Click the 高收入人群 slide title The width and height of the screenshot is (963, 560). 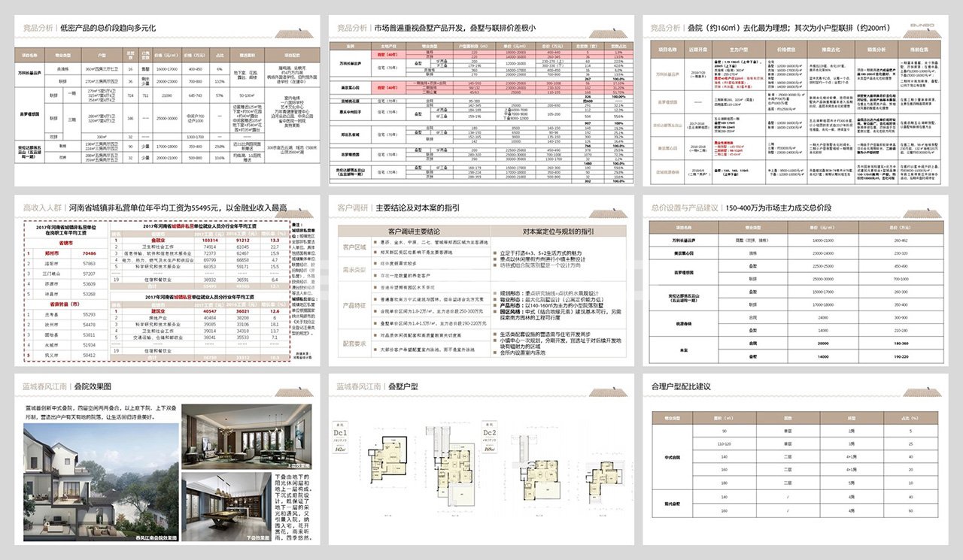click(x=41, y=207)
